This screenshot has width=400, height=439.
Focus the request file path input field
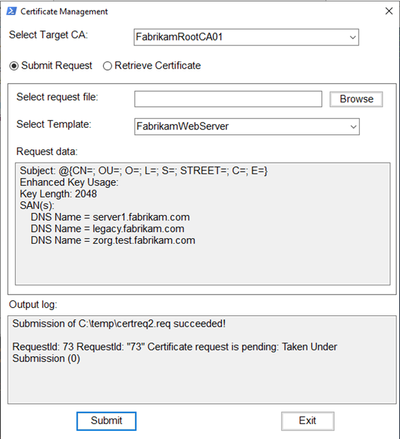point(228,99)
